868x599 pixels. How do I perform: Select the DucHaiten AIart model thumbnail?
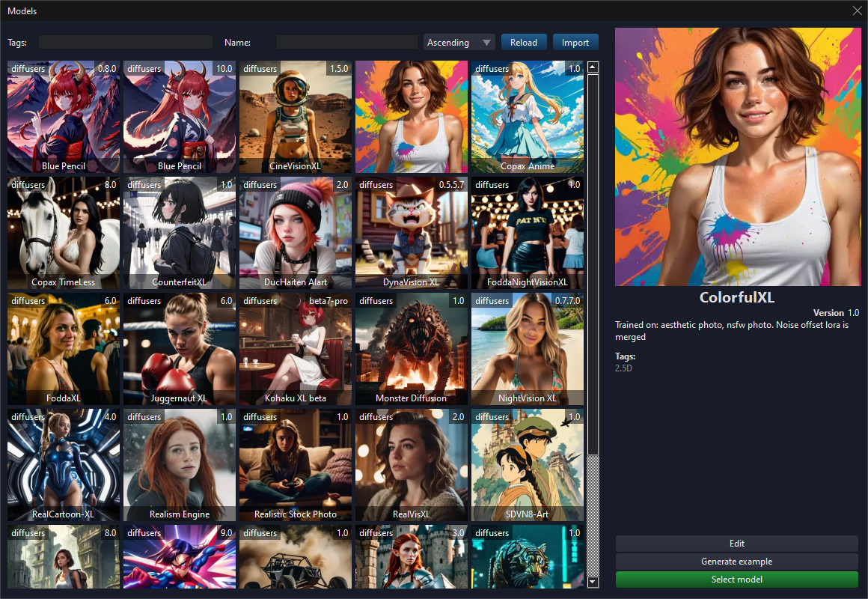click(296, 234)
